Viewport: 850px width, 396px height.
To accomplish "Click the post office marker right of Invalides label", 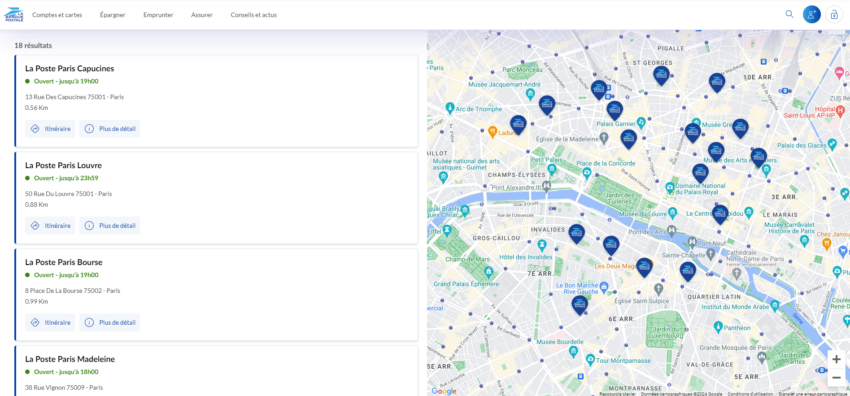I will tap(576, 233).
